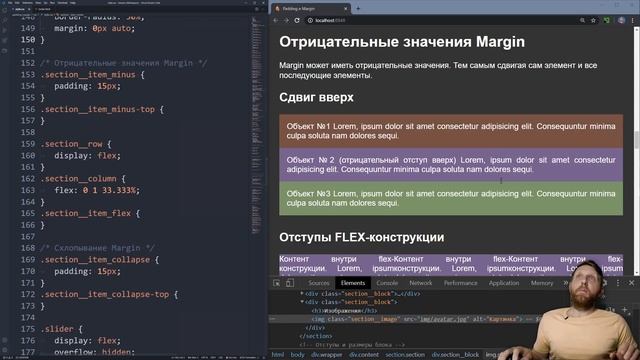Open the Memory tab in DevTools

(542, 283)
